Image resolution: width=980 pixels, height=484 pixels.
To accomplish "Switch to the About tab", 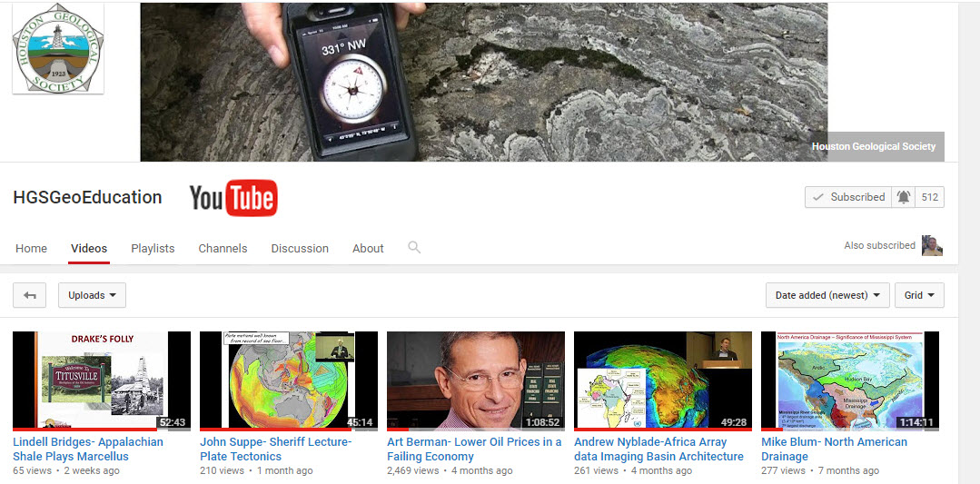I will (368, 249).
